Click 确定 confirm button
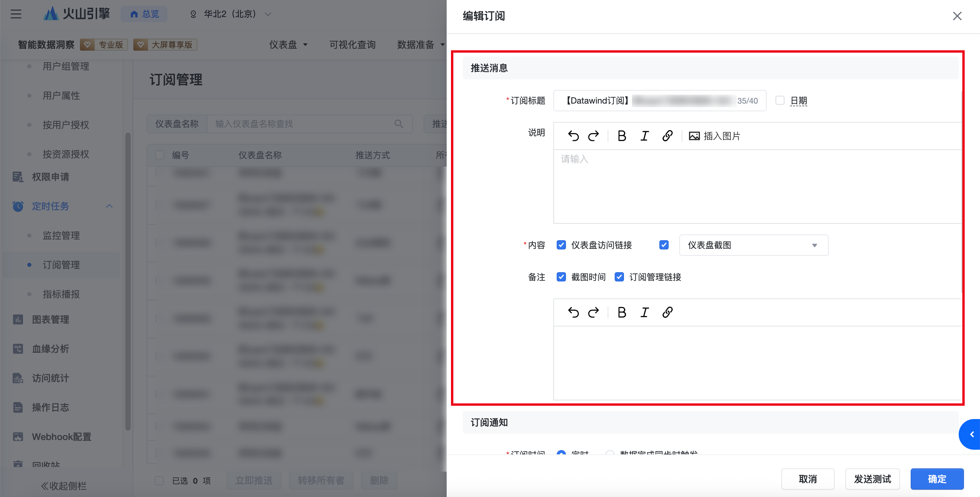980x497 pixels. click(x=937, y=479)
